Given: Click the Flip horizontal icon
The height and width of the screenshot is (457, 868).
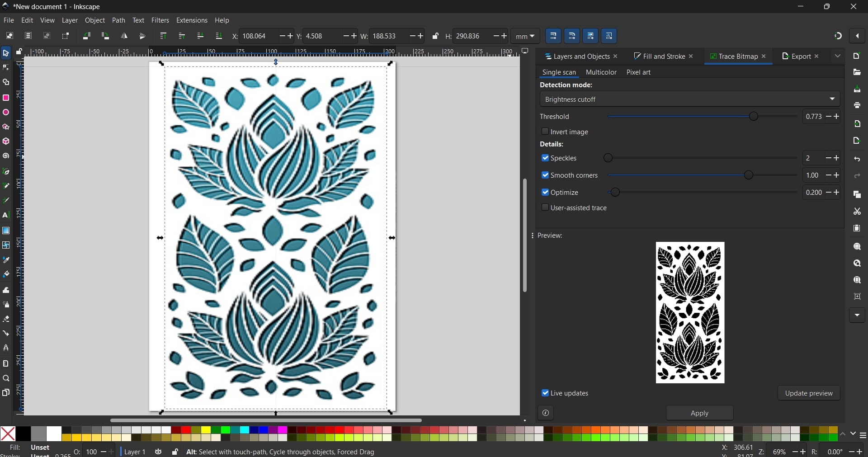Looking at the screenshot, I should [124, 36].
